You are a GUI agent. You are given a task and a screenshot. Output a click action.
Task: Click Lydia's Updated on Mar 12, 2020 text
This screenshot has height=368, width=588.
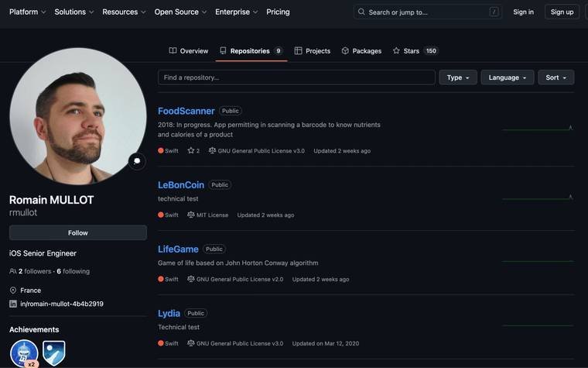coord(326,343)
